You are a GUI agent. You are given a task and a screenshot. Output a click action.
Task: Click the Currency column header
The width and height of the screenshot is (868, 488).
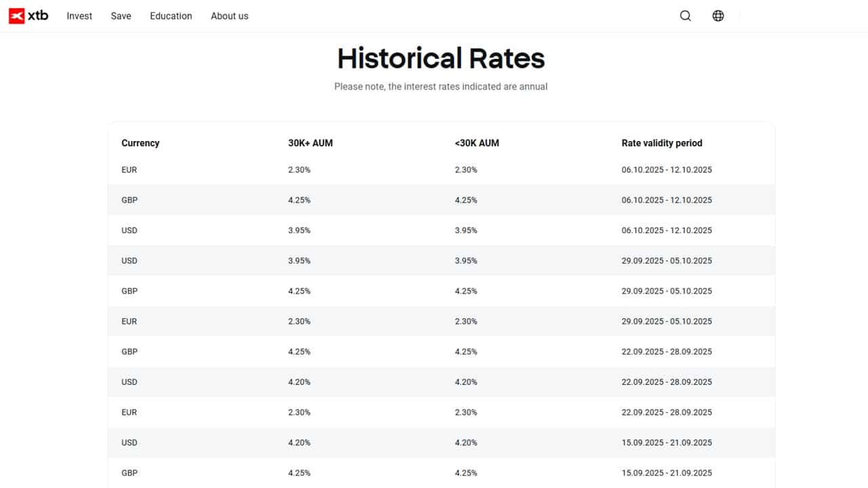coord(140,143)
